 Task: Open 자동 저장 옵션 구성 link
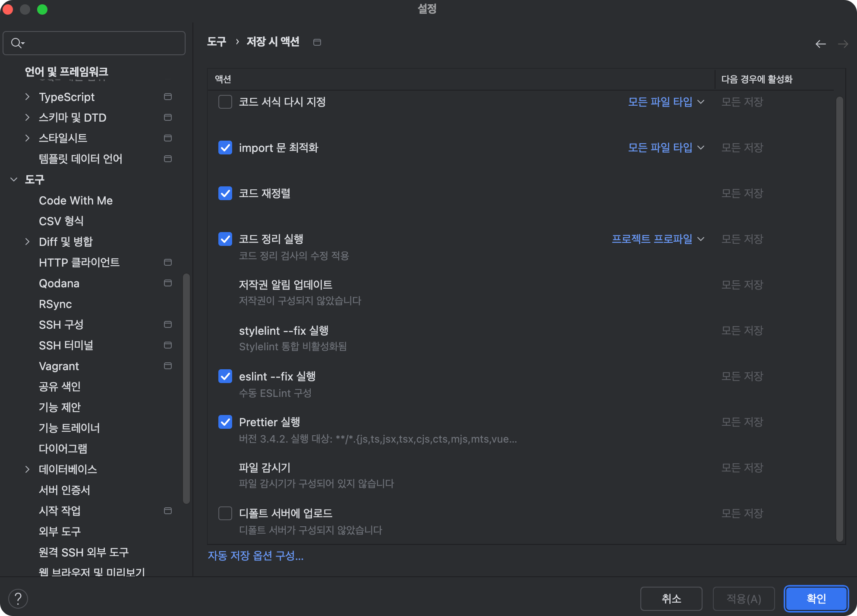tap(255, 556)
